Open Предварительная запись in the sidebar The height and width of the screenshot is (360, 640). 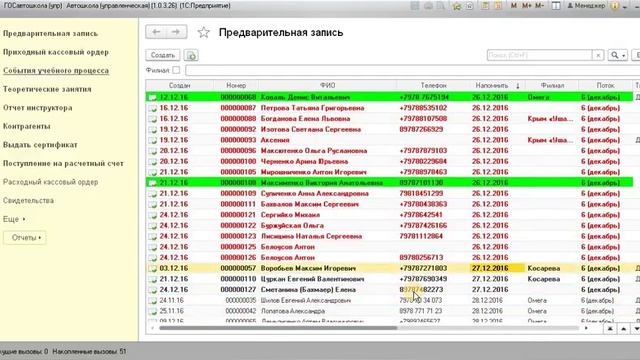50,33
